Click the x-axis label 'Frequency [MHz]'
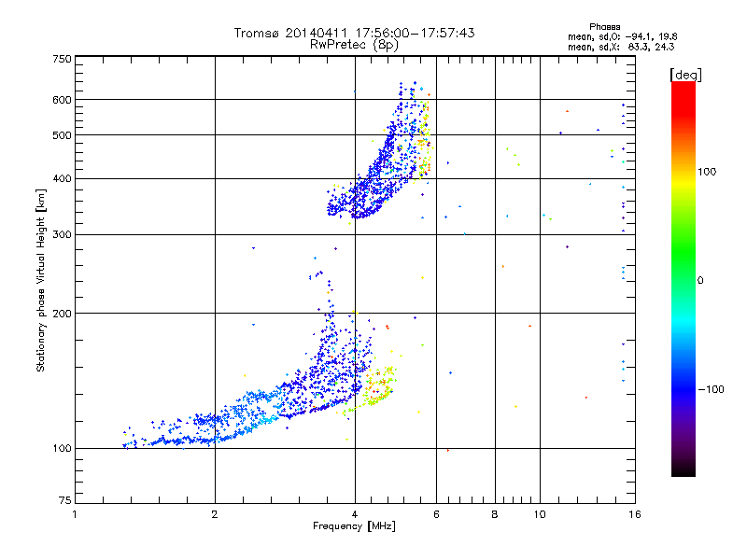This screenshot has height=560, width=747. (354, 526)
